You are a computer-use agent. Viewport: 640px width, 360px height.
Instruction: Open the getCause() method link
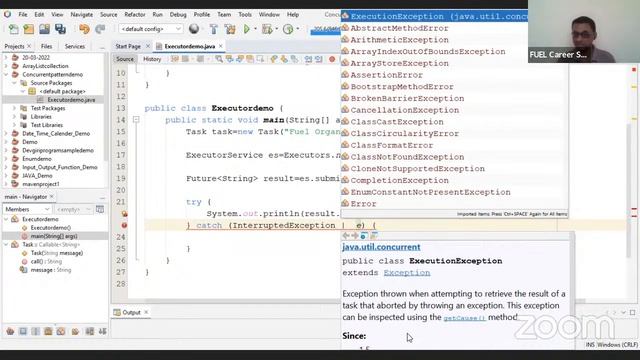pyautogui.click(x=464, y=318)
